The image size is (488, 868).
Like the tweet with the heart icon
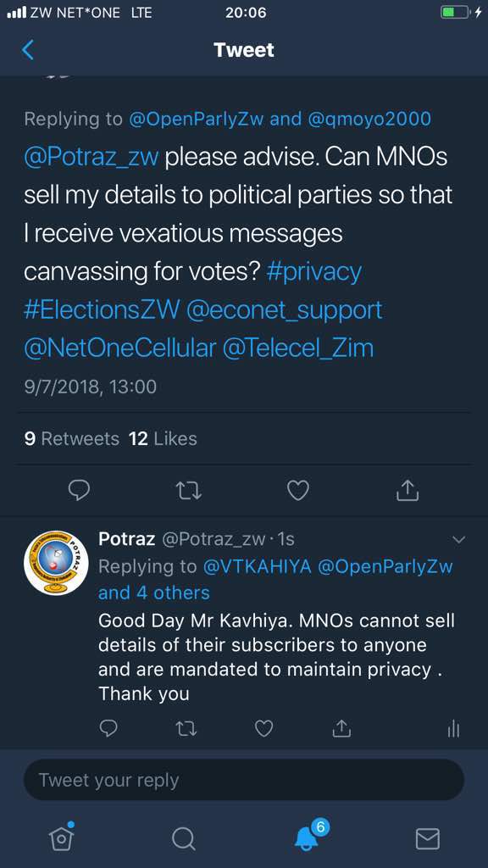pyautogui.click(x=297, y=490)
